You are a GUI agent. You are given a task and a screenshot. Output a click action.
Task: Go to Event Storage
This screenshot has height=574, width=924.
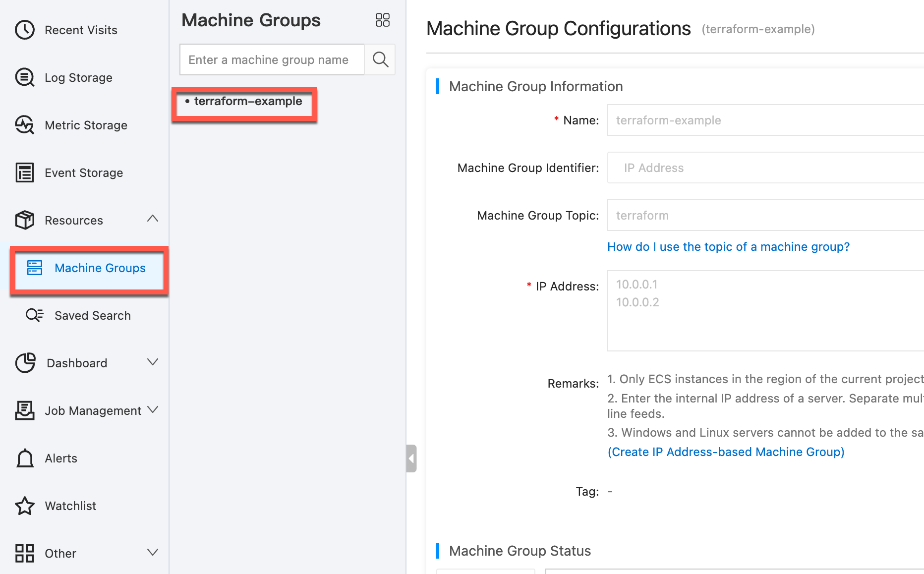(84, 173)
